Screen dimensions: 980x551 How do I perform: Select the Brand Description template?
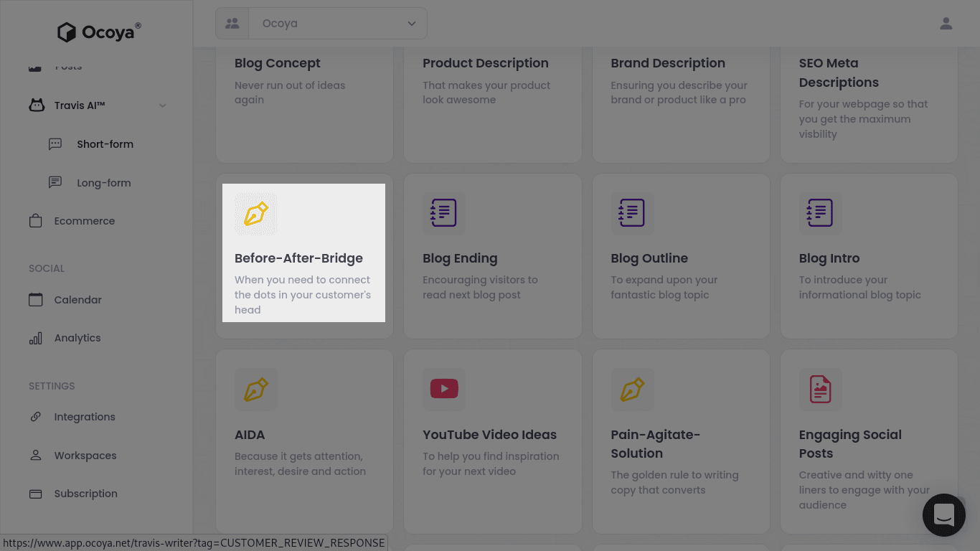coord(668,63)
